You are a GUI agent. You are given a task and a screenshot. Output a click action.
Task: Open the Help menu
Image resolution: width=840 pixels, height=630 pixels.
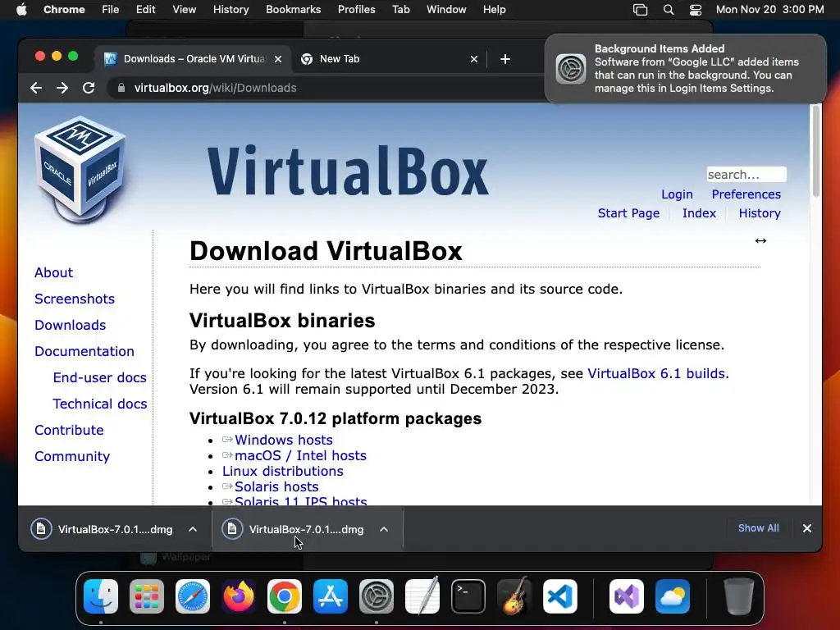pyautogui.click(x=494, y=10)
